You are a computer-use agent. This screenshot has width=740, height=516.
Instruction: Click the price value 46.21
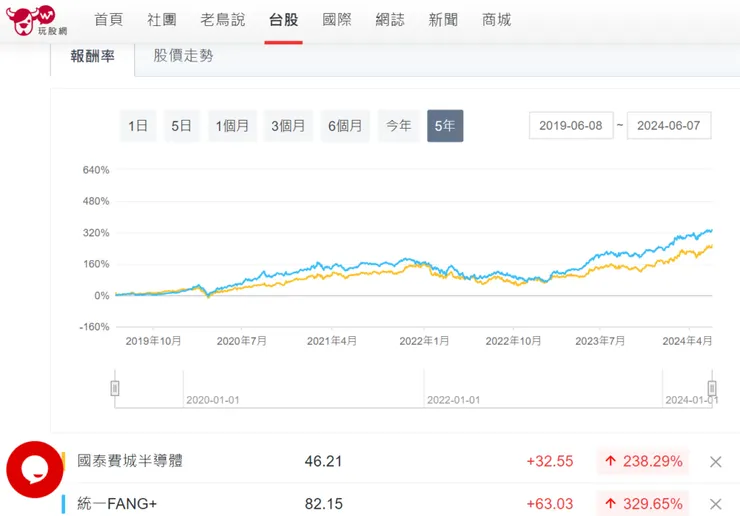(x=323, y=461)
